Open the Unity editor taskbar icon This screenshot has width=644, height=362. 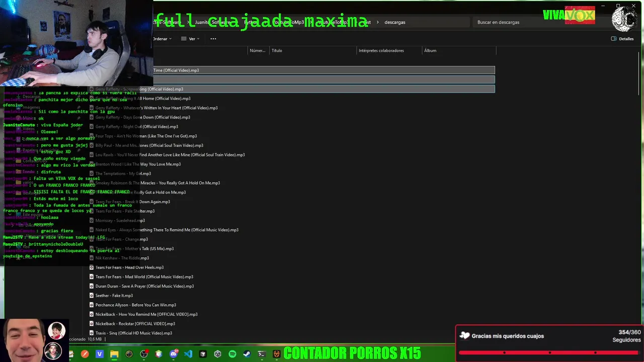pyautogui.click(x=217, y=354)
